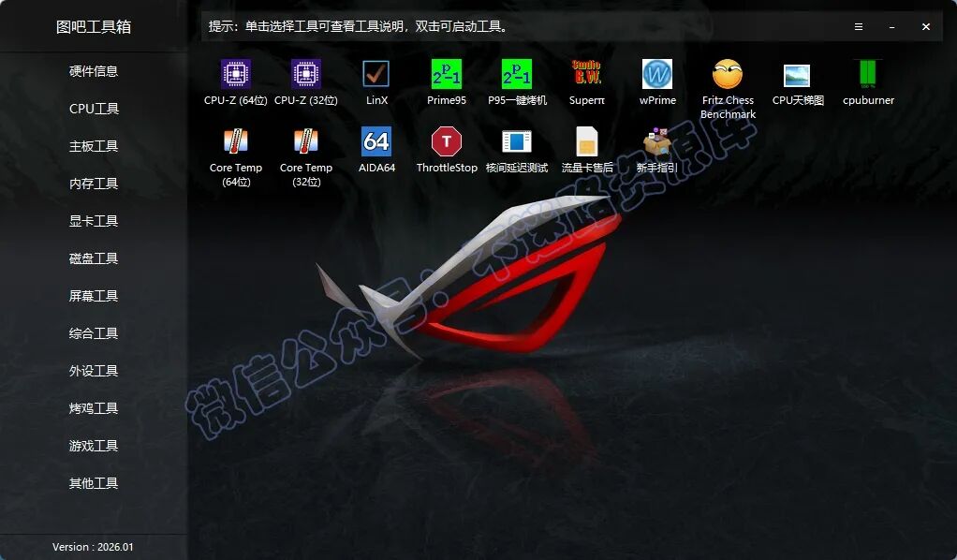Open the 新手指引 guide icon
This screenshot has height=560, width=957.
tap(656, 141)
